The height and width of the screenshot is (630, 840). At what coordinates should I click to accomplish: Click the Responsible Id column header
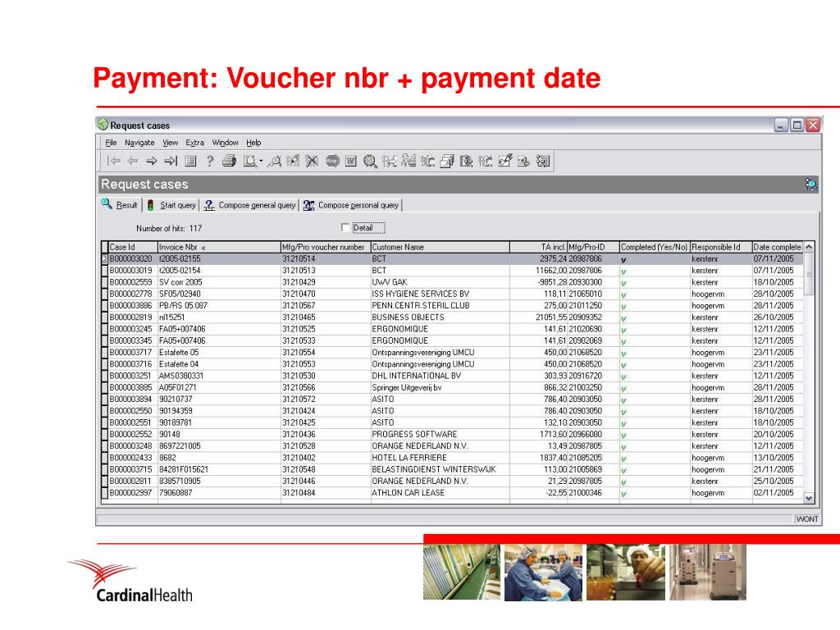pos(720,247)
